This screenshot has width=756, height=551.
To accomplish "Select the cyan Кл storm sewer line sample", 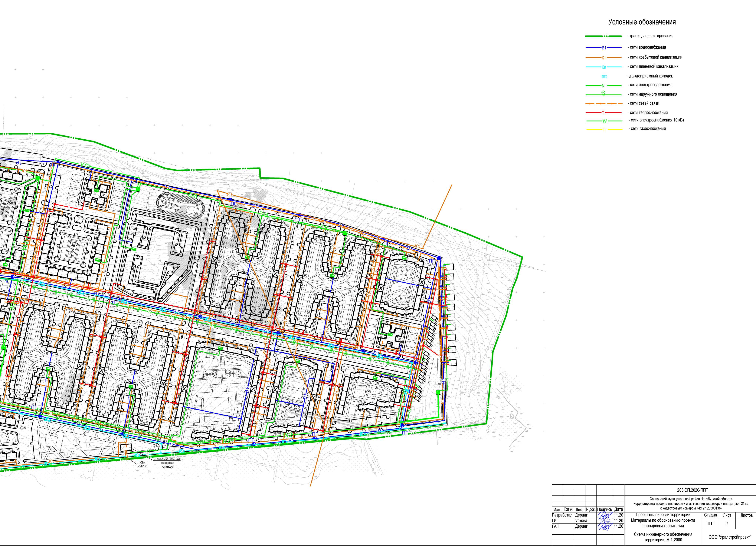I will [604, 67].
